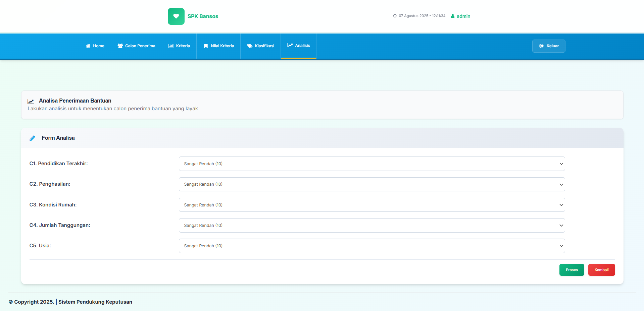The image size is (644, 311).
Task: Click the Form Analisa heading text
Action: point(58,138)
